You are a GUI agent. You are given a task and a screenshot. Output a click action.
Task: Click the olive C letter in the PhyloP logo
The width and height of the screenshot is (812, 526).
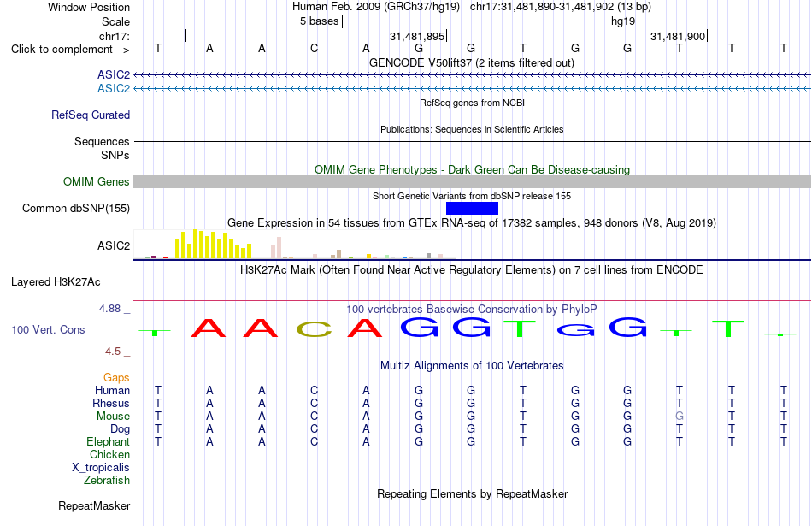[x=314, y=329]
